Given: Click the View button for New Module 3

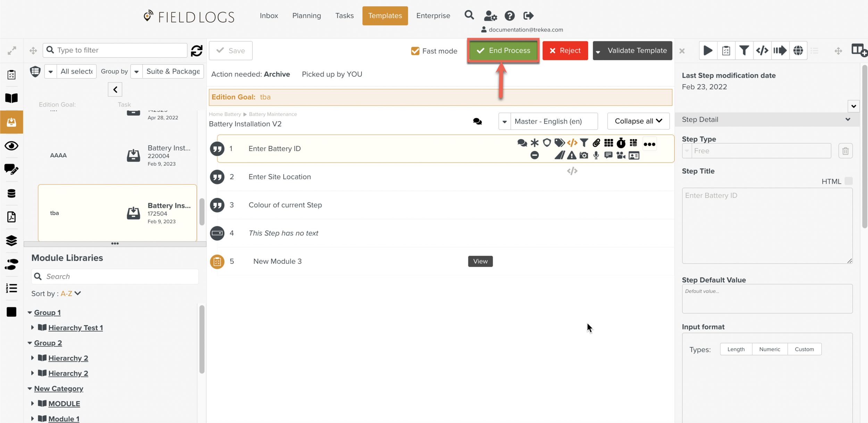Looking at the screenshot, I should (x=480, y=261).
